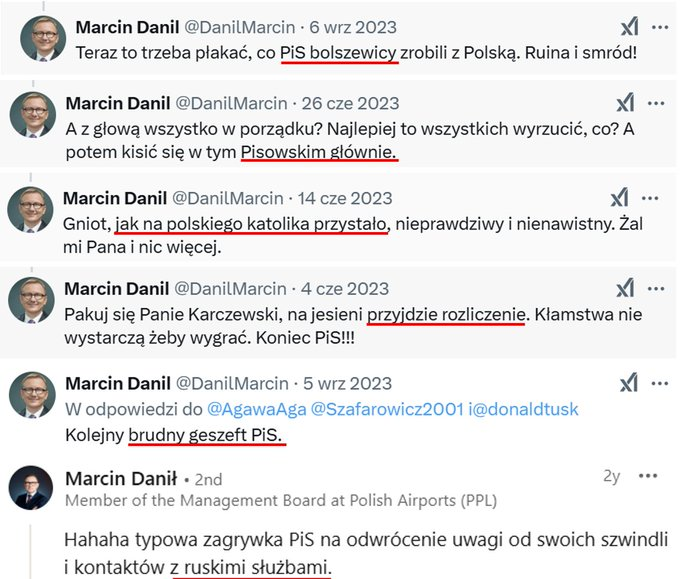The height and width of the screenshot is (579, 680).
Task: Open the more options menu on the 6 wrz 2023 tweet
Action: tap(659, 27)
